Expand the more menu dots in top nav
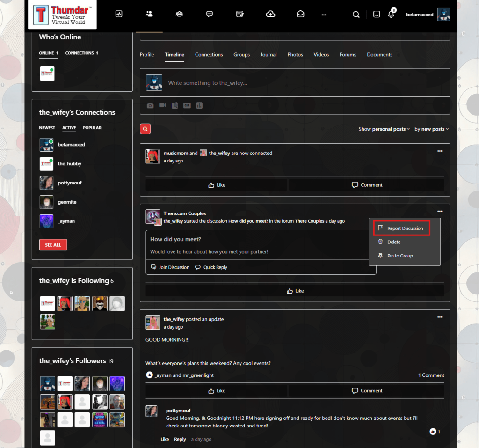479x448 pixels. pyautogui.click(x=324, y=15)
